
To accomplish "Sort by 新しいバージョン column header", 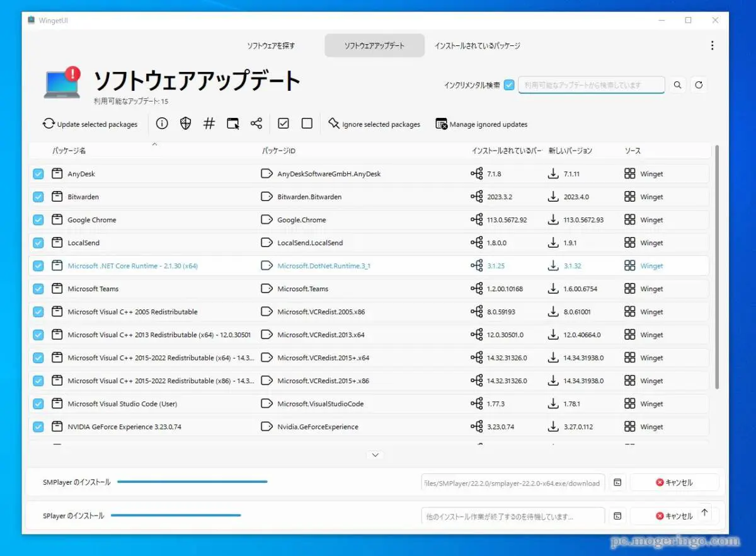I will coord(570,151).
